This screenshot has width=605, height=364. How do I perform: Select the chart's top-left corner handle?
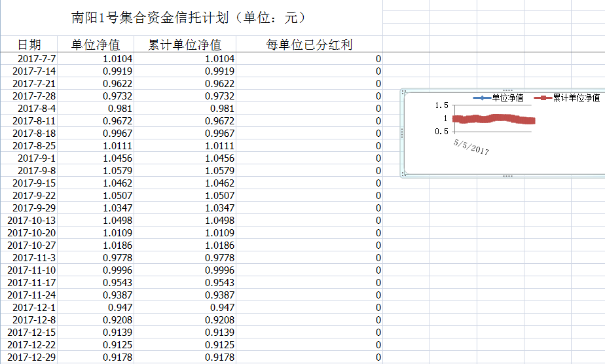403,92
